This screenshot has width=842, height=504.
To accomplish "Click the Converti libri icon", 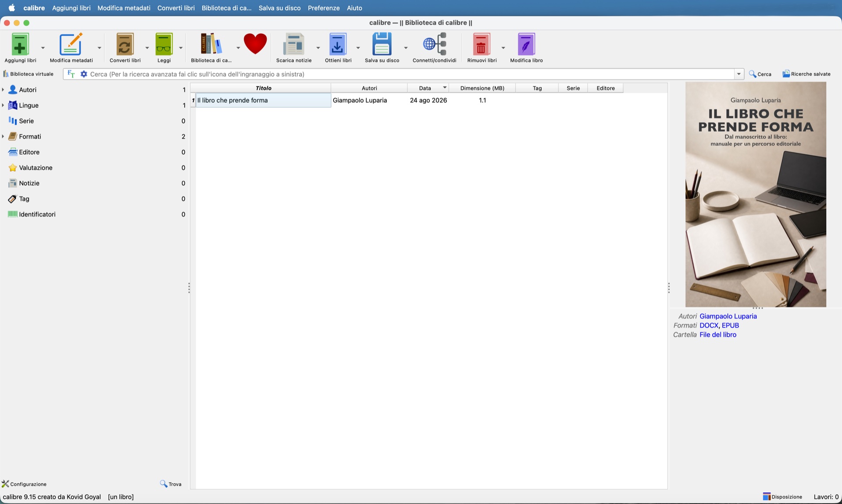I will 125,44.
